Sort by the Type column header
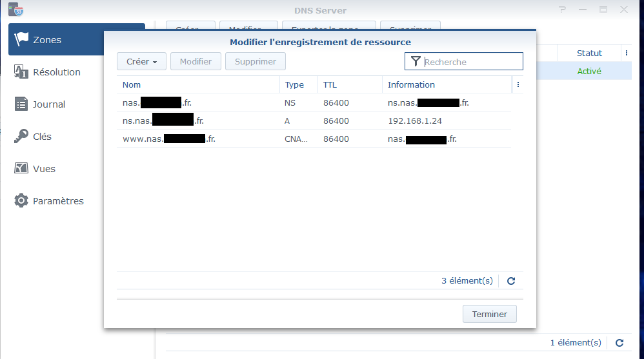This screenshot has width=644, height=359. click(299, 84)
